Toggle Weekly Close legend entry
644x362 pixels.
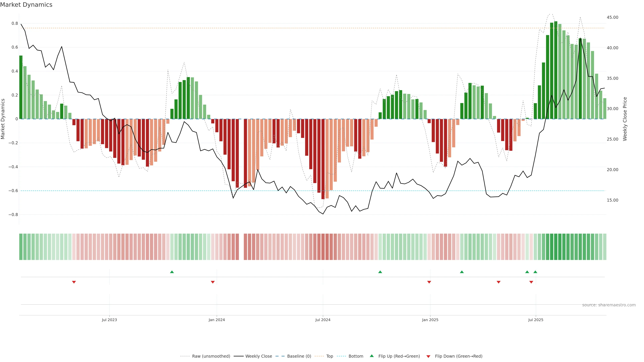[258, 356]
